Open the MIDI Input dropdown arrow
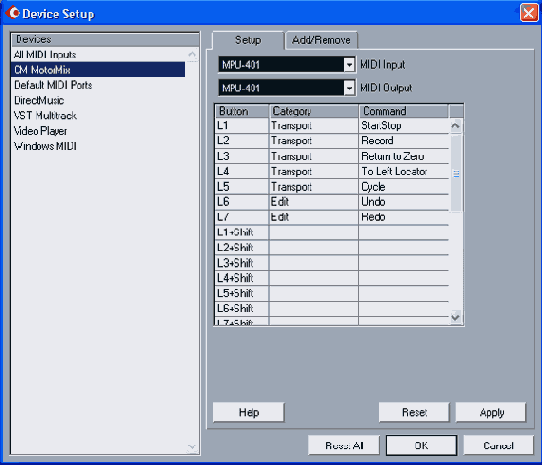This screenshot has height=465, width=542. tap(349, 65)
